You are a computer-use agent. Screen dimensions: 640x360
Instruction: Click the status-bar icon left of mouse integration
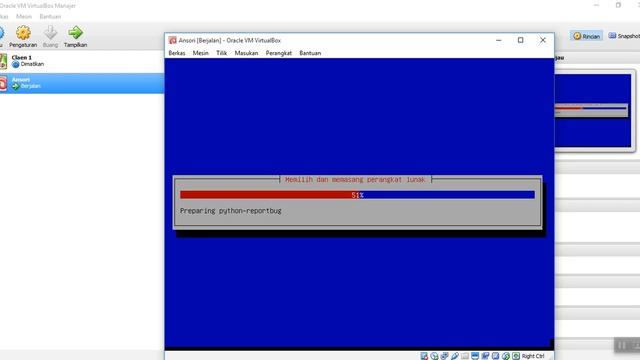point(496,356)
